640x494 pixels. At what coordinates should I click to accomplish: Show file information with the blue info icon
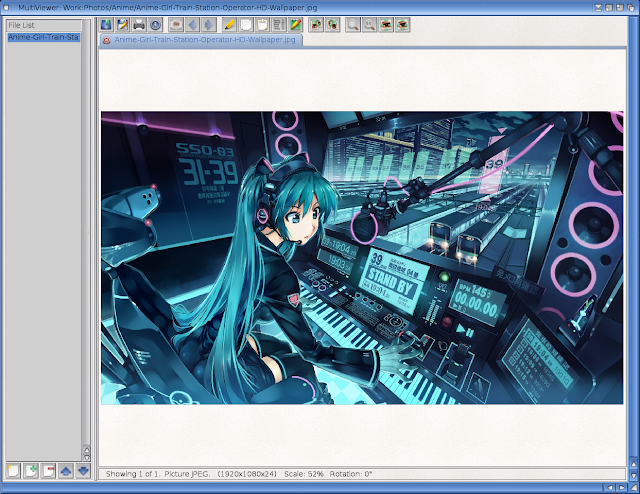point(155,25)
